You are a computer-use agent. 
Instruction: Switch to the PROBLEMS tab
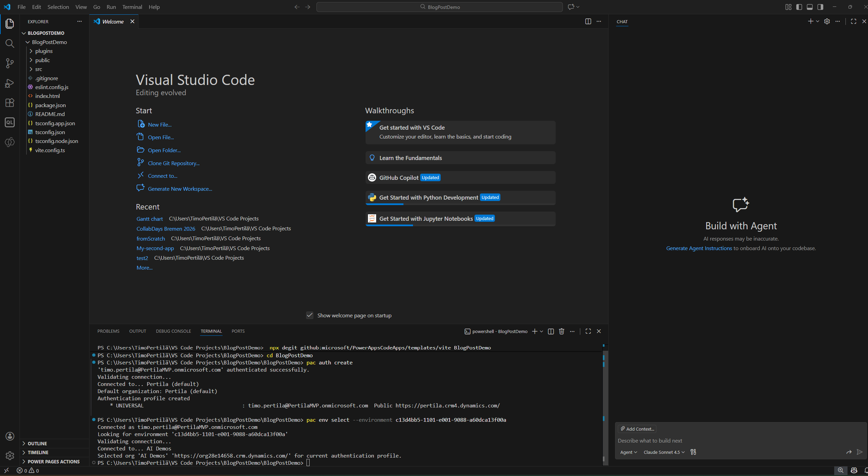[108, 331]
